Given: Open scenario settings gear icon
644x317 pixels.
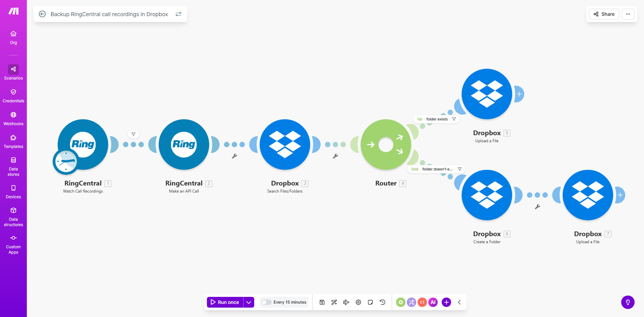Looking at the screenshot, I should point(358,302).
